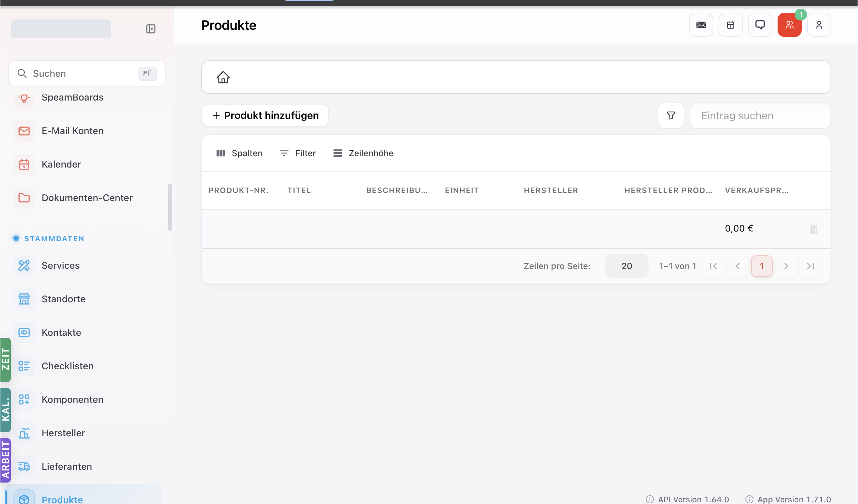Open the table Filter panel
Image resolution: width=858 pixels, height=504 pixels.
point(298,153)
